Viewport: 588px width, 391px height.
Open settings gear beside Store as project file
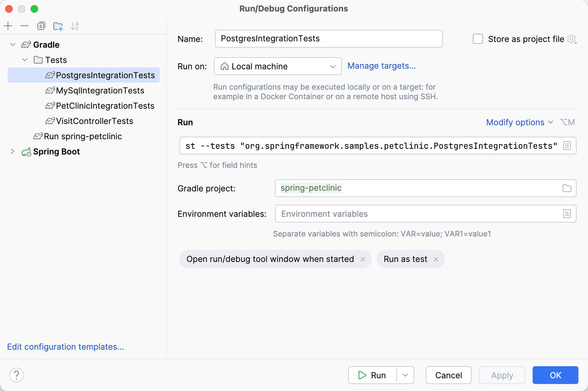pos(572,39)
